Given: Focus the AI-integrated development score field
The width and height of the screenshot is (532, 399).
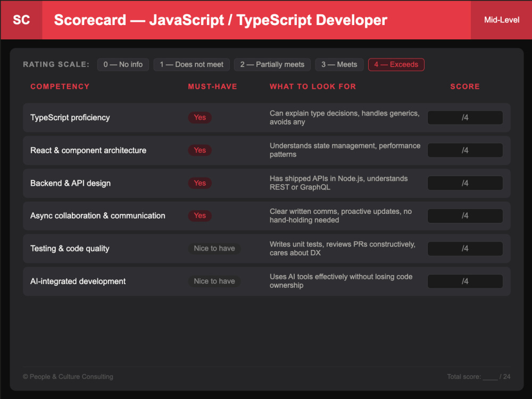Looking at the screenshot, I should (x=465, y=281).
